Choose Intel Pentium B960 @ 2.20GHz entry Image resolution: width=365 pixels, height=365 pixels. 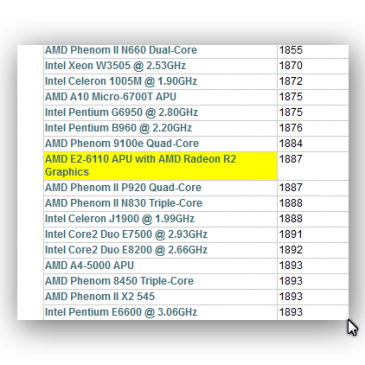(118, 128)
